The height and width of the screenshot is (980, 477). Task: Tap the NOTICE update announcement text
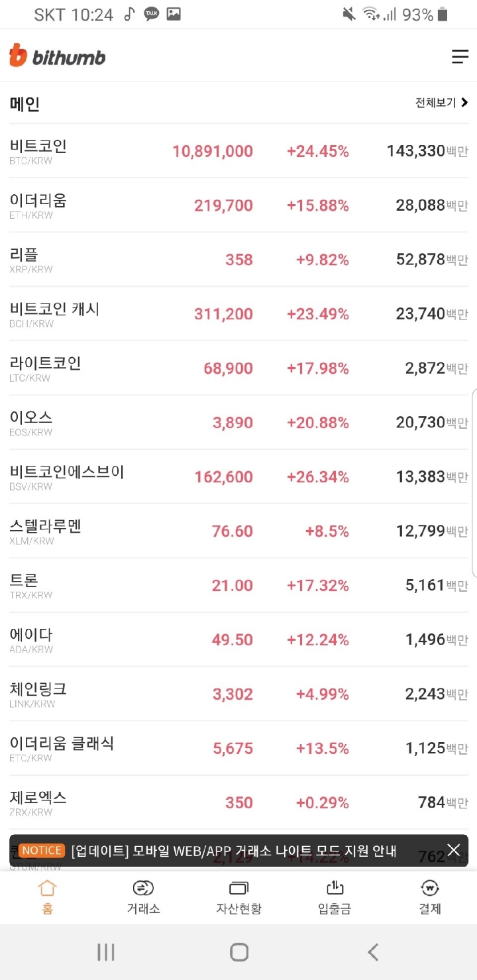233,851
